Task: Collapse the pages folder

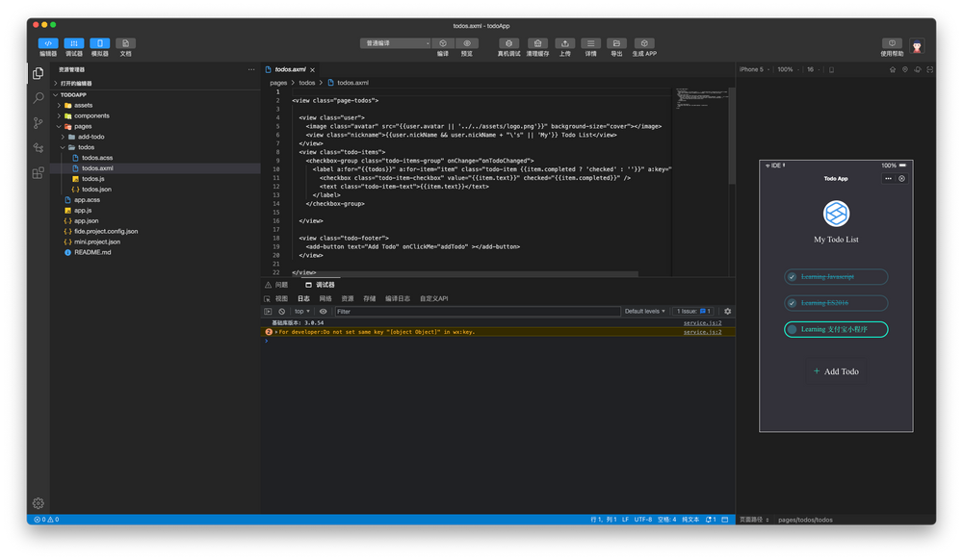Action: pyautogui.click(x=155, y=126)
